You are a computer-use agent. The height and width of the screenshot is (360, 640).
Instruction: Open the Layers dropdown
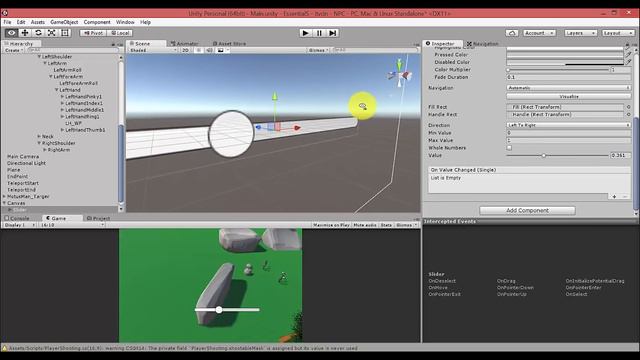(x=580, y=33)
